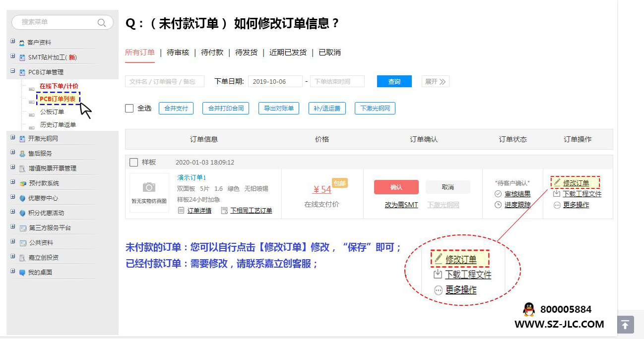Switch to the 待付款 tab

coord(212,53)
